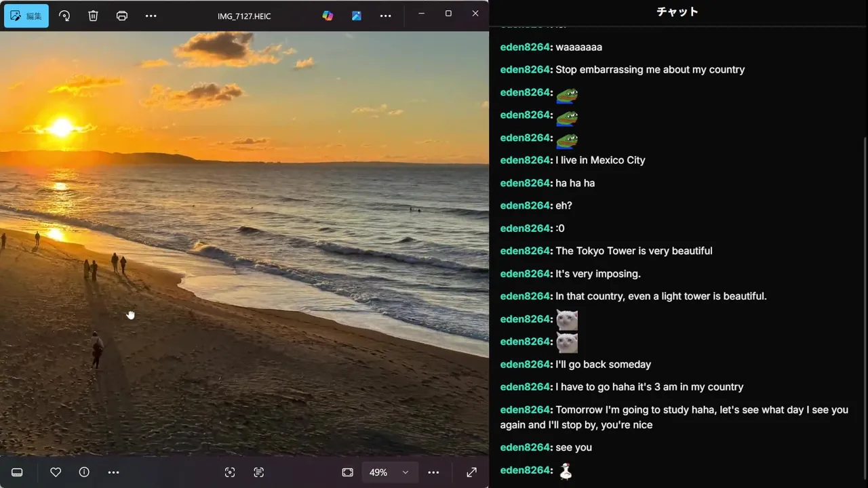This screenshot has width=868, height=488.
Task: Enter fullscreen with the expand arrows icon
Action: click(x=471, y=472)
